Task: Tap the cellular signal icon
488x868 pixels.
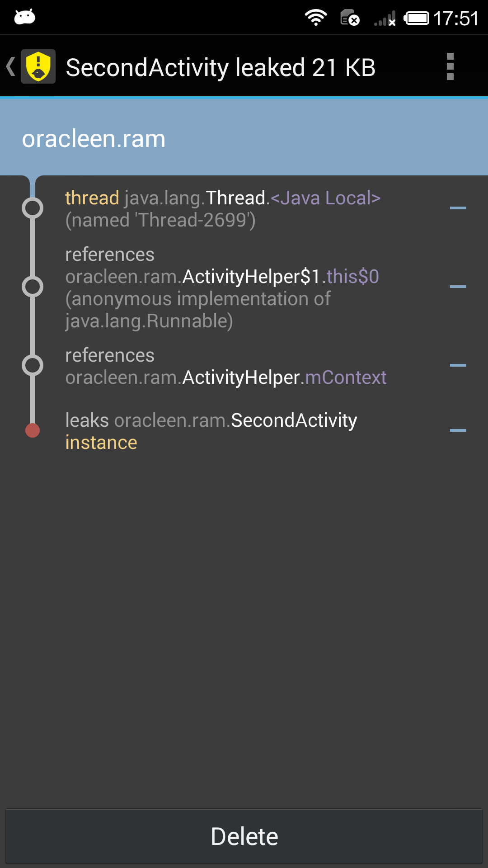Action: click(385, 19)
